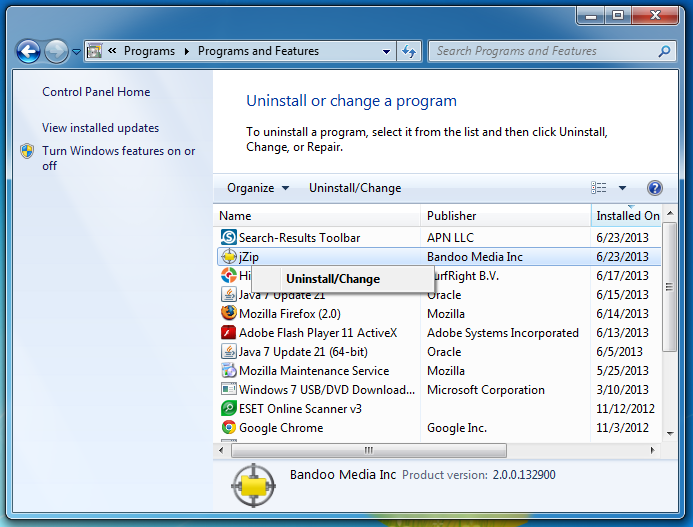The height and width of the screenshot is (527, 693).
Task: Click the magnifier search icon
Action: (x=664, y=52)
